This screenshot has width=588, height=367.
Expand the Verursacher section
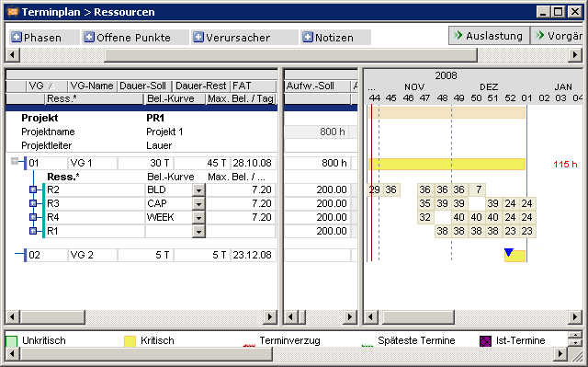[198, 37]
